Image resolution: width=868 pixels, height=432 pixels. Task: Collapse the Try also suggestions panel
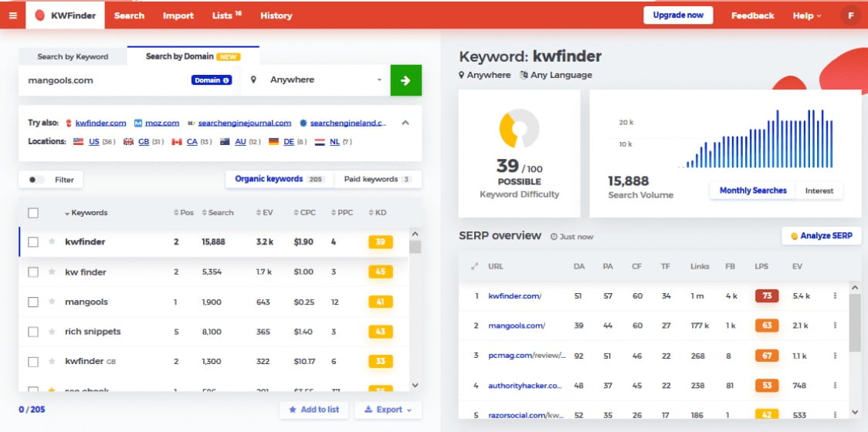[x=405, y=123]
